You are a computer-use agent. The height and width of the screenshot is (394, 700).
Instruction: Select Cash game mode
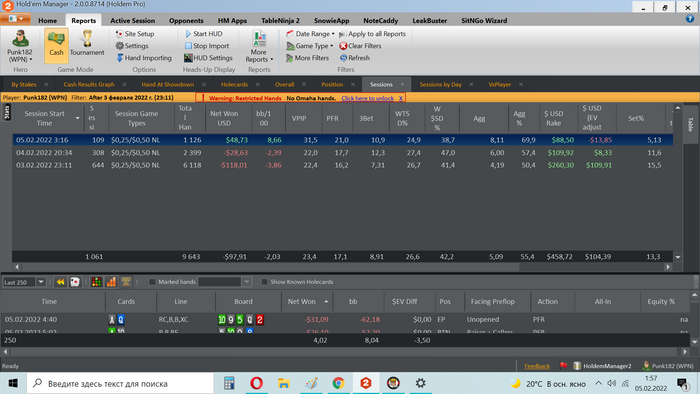click(x=56, y=45)
